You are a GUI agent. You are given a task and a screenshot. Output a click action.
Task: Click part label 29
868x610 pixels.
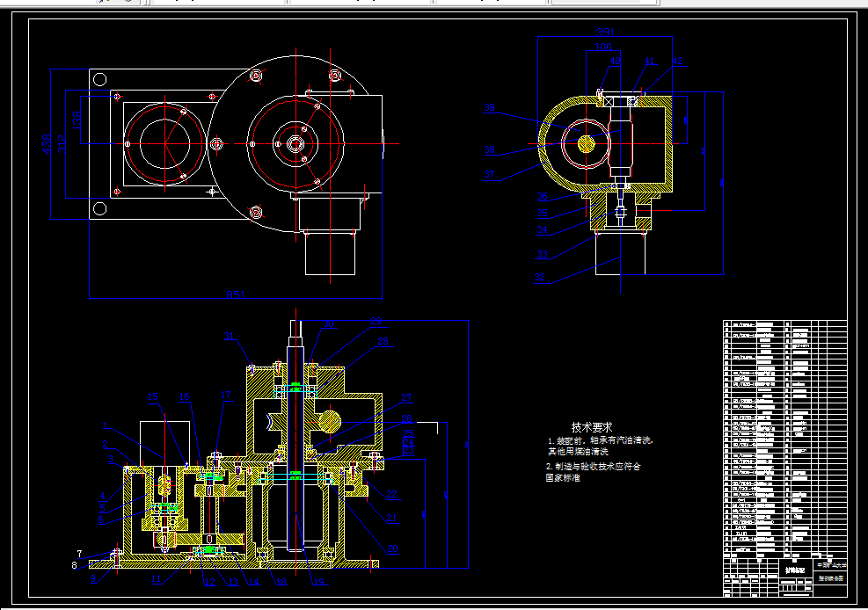click(x=376, y=322)
